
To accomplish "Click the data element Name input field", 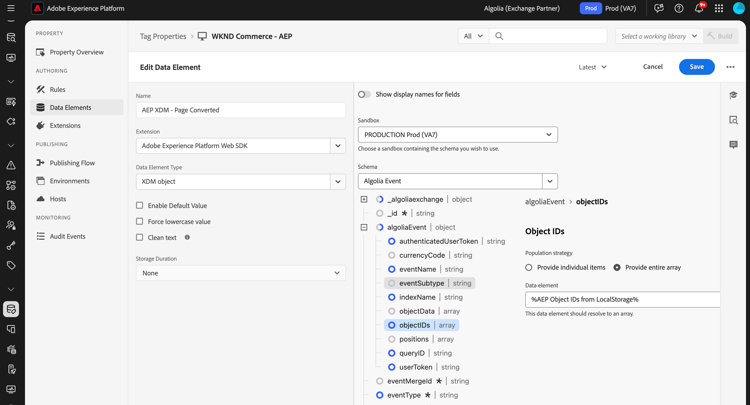I will click(x=241, y=110).
